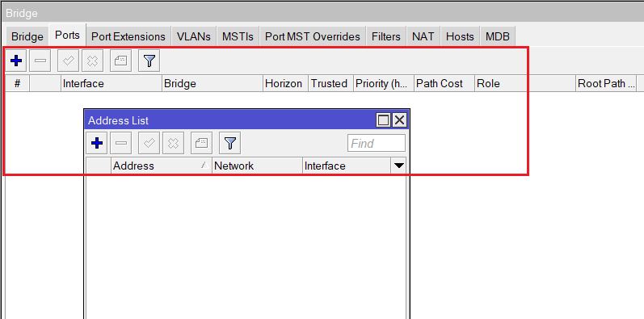Viewport: 644px width, 319px height.
Task: Open the Port Extensions tab
Action: [128, 36]
